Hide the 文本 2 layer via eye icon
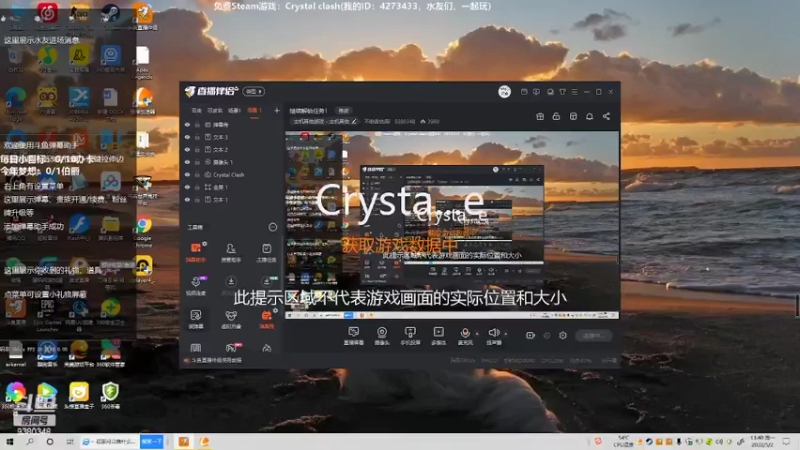Screen dimensions: 800x450 (187, 149)
